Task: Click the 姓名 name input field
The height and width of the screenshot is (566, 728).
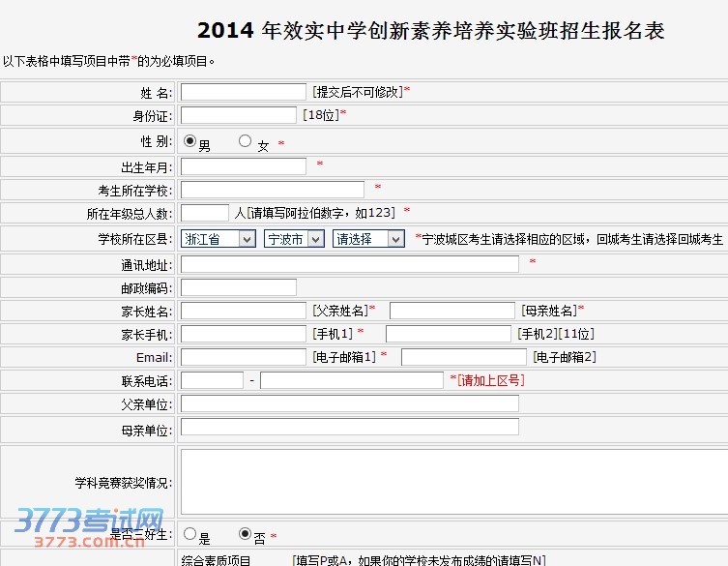Action: coord(243,92)
